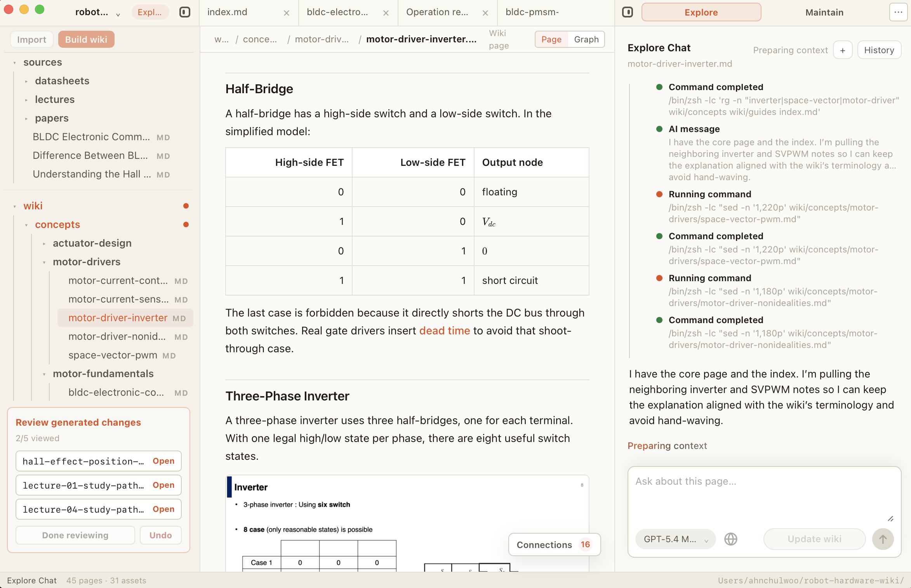Open lecture-04-study-path change
Viewport: 911px width, 588px height.
point(99,509)
